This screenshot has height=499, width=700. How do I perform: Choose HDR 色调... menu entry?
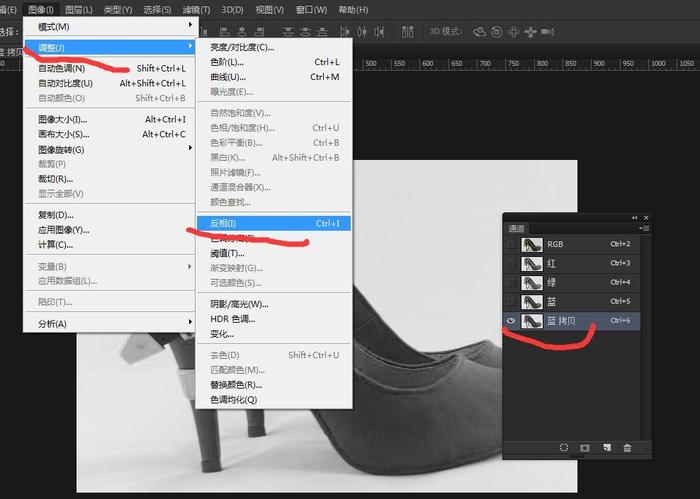[x=274, y=319]
